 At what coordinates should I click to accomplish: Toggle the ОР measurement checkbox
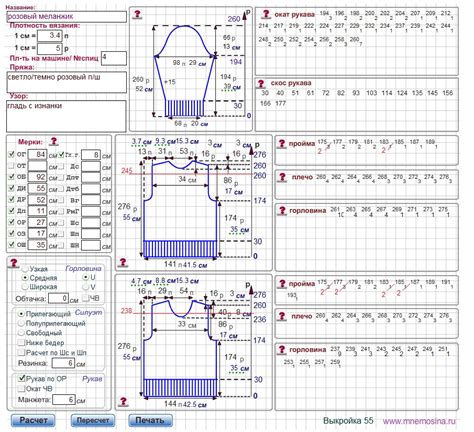[12, 222]
